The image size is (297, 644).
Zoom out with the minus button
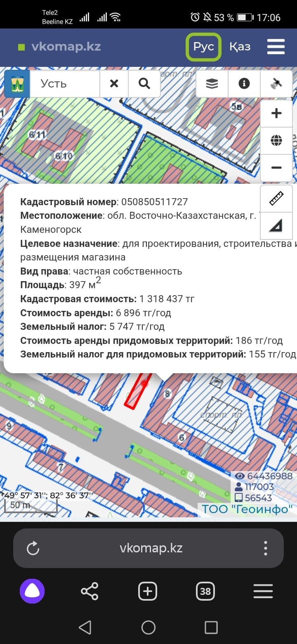[x=276, y=168]
